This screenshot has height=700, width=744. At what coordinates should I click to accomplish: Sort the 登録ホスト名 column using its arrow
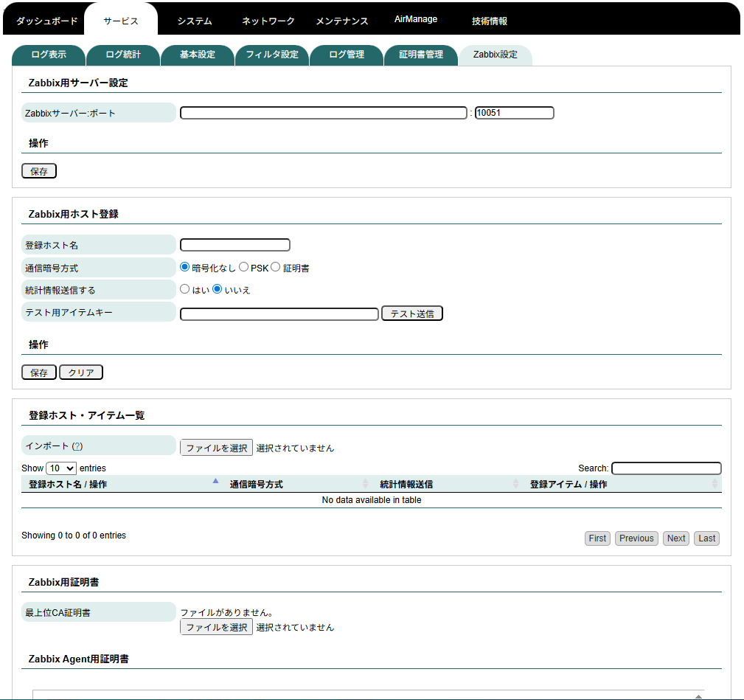point(215,479)
